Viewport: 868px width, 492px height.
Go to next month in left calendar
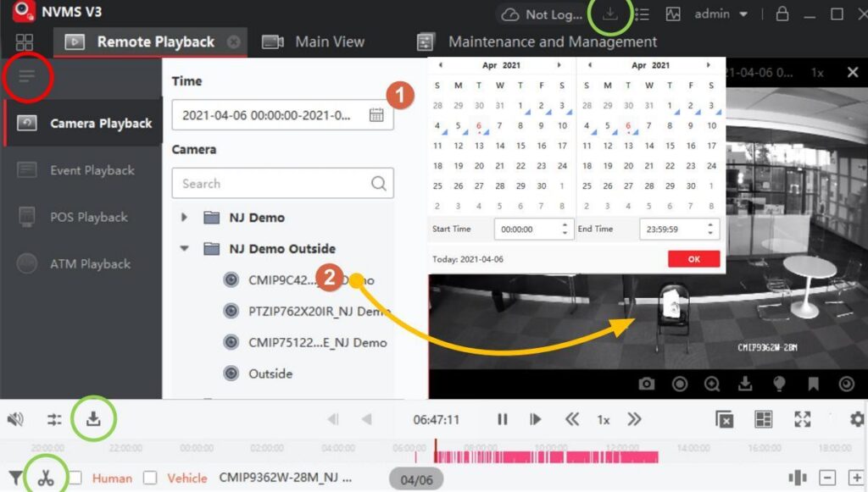559,65
